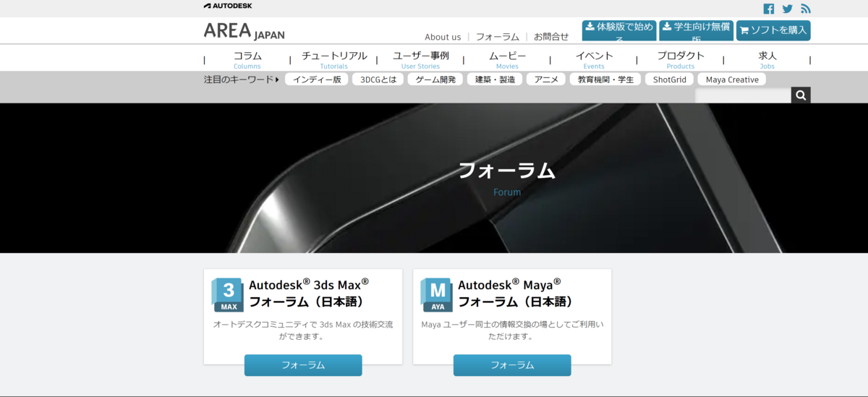This screenshot has height=397, width=868.
Task: Open the チュートリアル Tutorials menu
Action: tap(334, 59)
